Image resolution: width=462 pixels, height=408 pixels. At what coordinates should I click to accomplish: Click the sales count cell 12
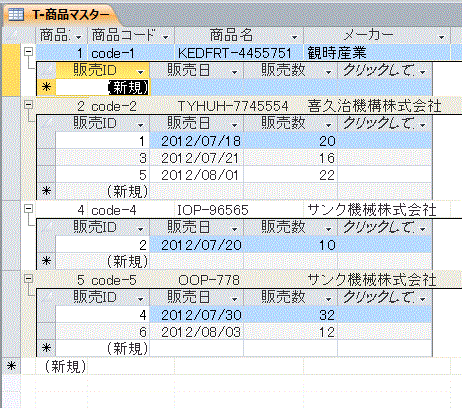[290, 332]
